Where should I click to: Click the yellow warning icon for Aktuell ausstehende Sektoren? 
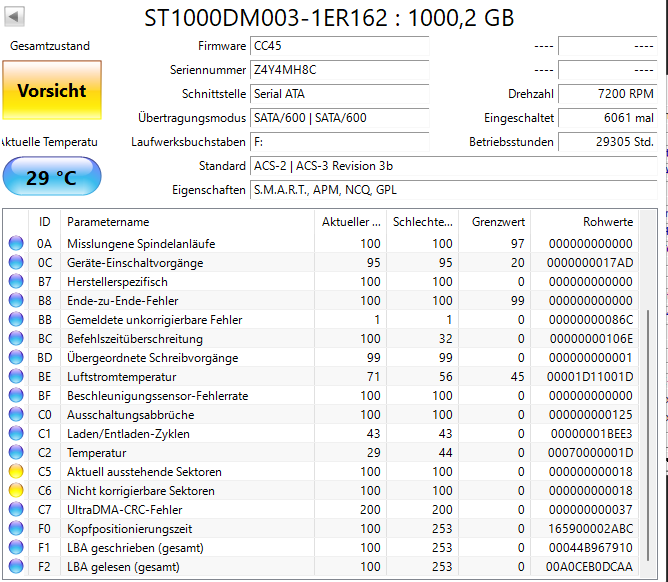click(16, 471)
